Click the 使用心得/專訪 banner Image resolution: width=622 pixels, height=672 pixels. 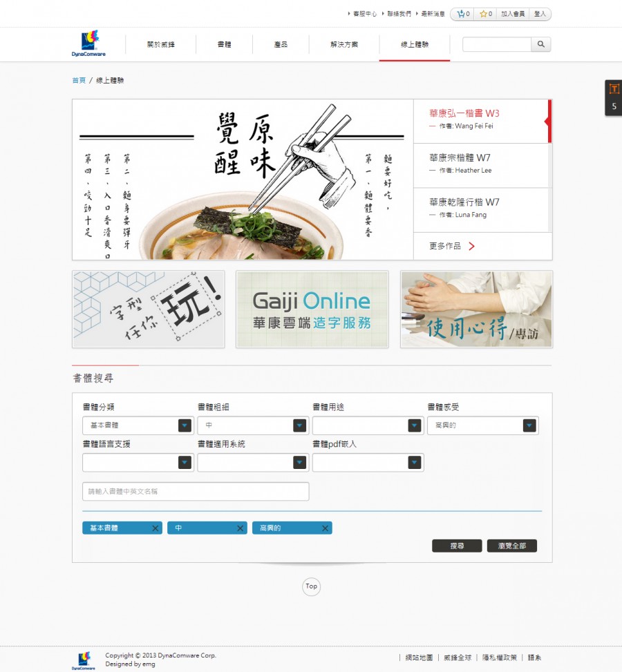[x=475, y=309]
